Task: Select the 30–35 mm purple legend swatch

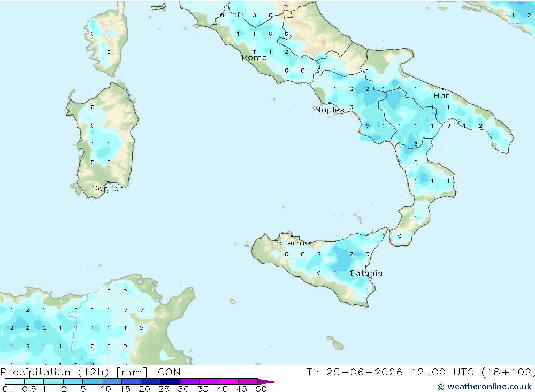Action: click(190, 381)
